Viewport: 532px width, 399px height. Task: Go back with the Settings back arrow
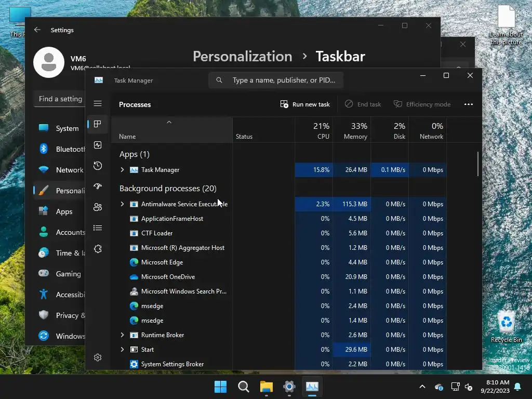pos(37,30)
